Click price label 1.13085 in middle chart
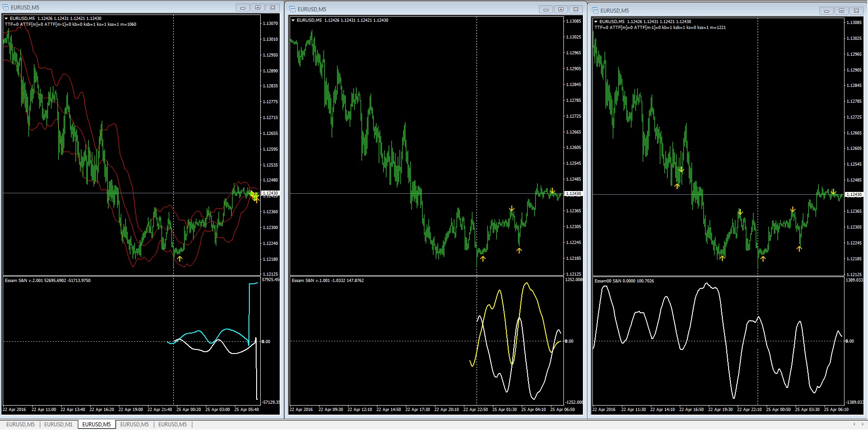This screenshot has height=430, width=868. (x=573, y=21)
